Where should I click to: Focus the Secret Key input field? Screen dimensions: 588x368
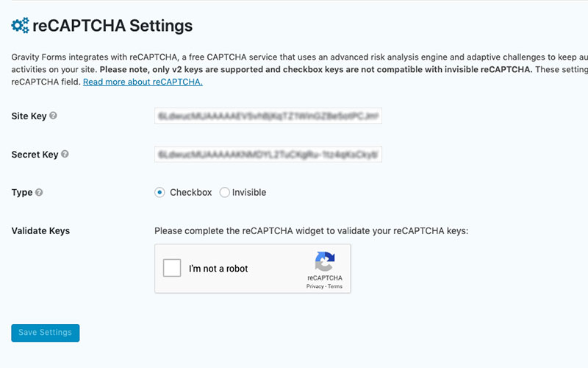tap(268, 155)
